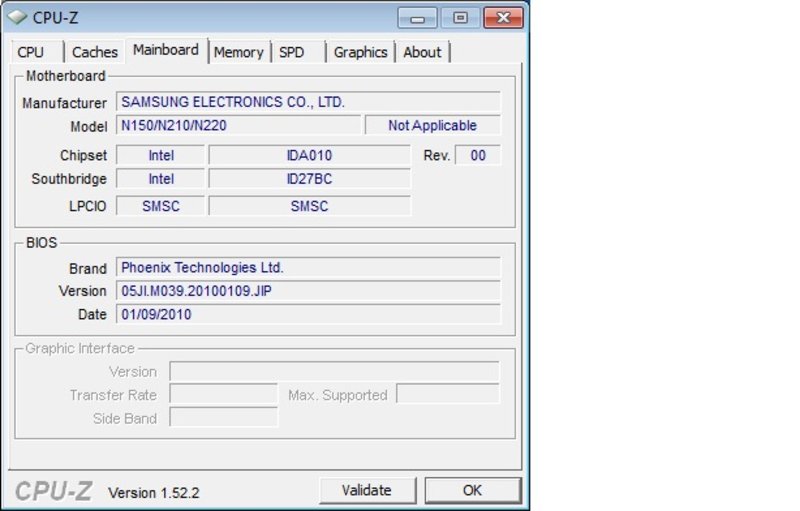The height and width of the screenshot is (511, 800).
Task: Minimize the CPU-Z window
Action: tap(417, 18)
